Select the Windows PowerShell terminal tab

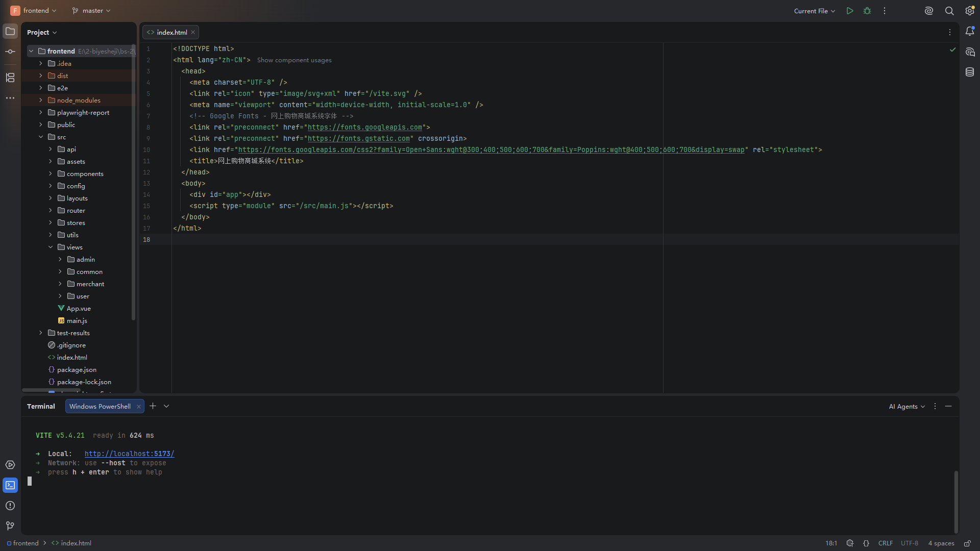tap(100, 407)
